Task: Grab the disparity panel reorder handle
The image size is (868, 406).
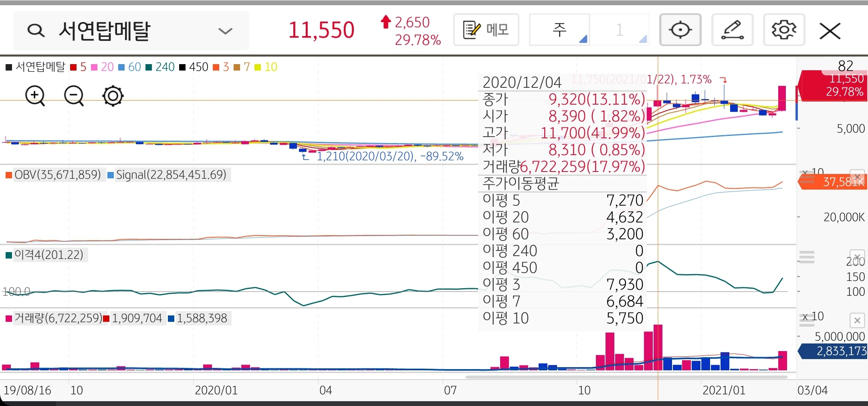Action: (807, 257)
